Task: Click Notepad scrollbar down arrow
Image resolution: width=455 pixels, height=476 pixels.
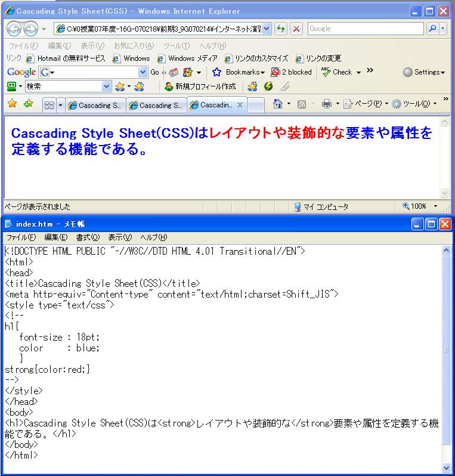Action: click(446, 468)
